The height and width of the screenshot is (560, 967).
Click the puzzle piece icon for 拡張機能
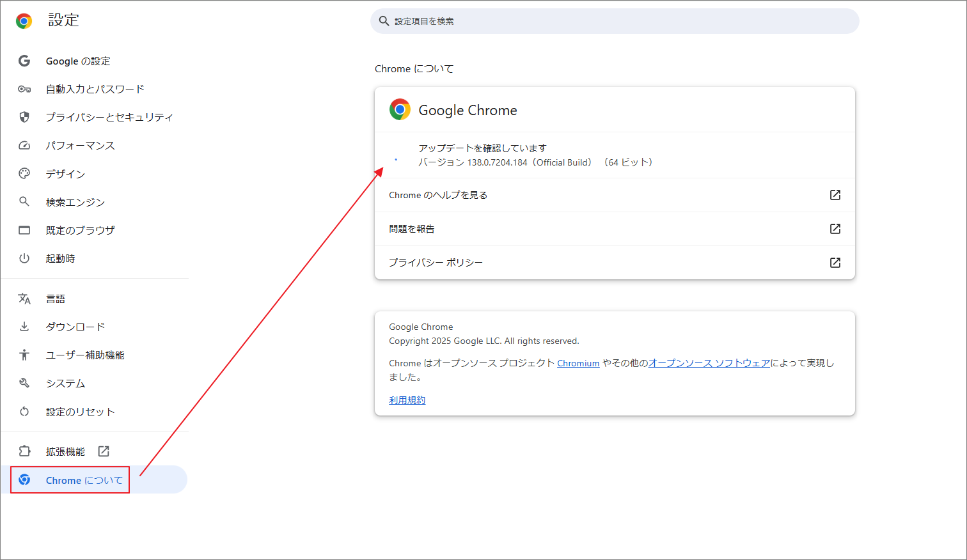click(24, 451)
